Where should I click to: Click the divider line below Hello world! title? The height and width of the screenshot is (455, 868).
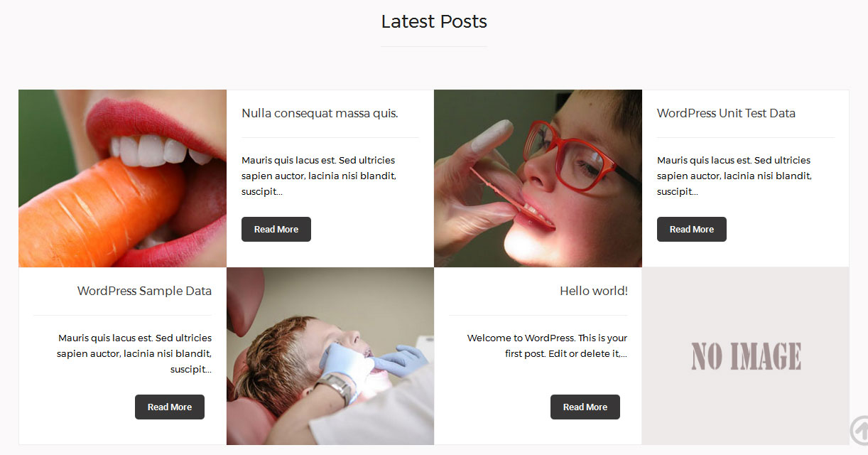point(538,315)
